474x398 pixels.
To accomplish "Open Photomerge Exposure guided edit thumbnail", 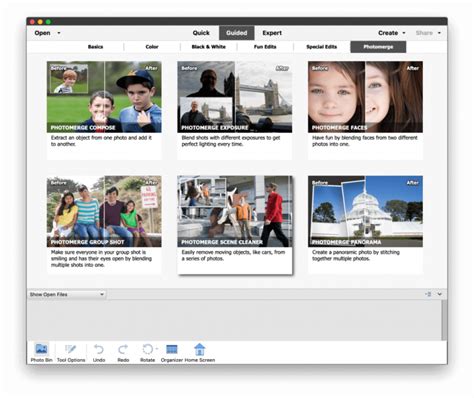I will [x=235, y=97].
